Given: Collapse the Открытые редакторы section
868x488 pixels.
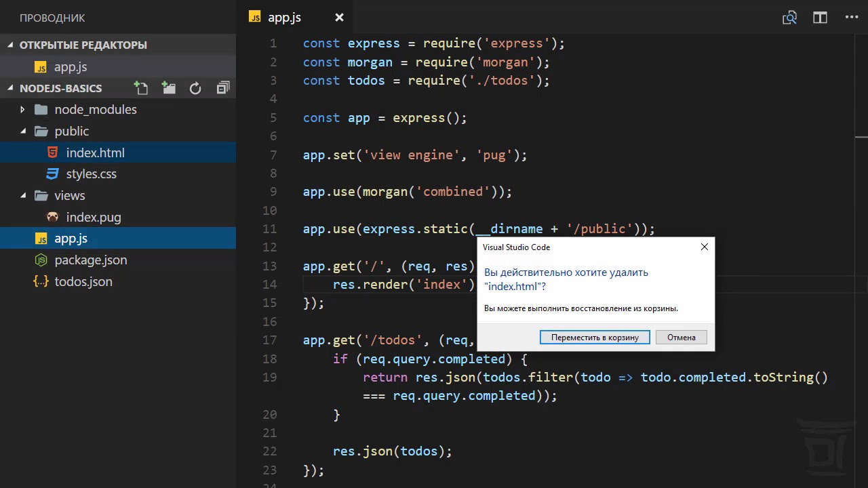Looking at the screenshot, I should click(x=11, y=45).
